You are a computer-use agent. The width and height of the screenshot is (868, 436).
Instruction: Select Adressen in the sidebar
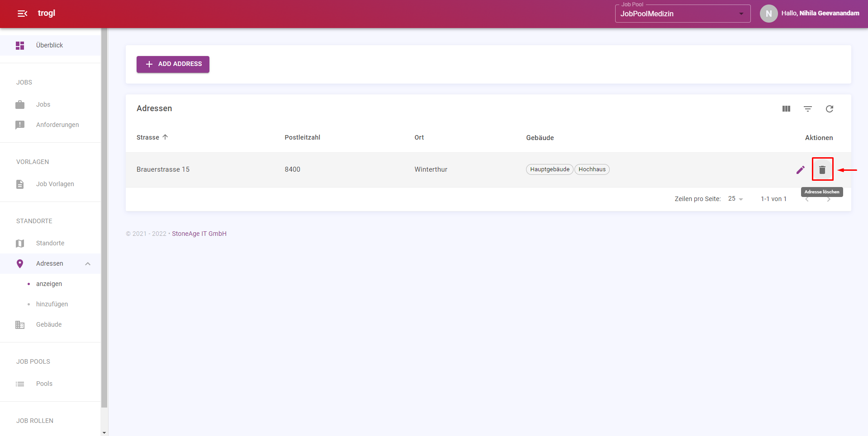[50, 263]
